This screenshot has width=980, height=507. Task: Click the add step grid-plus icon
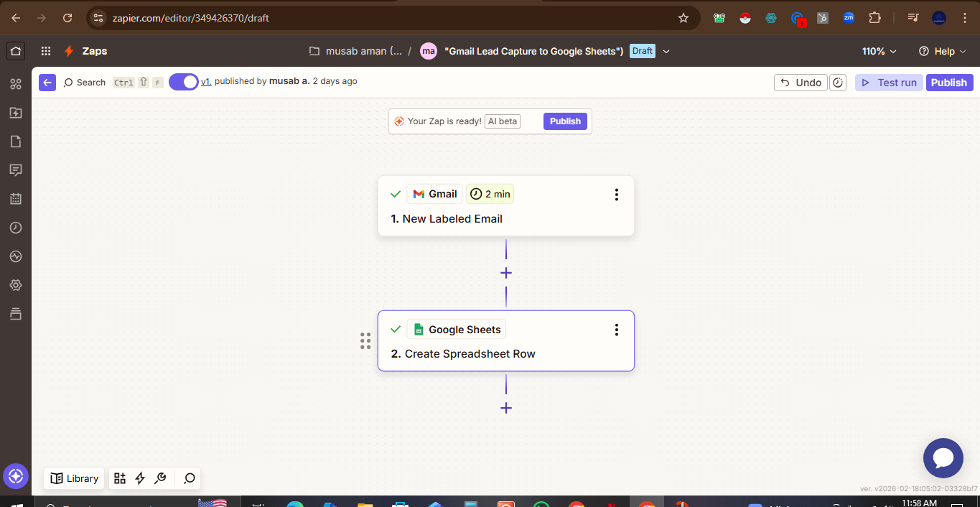(120, 478)
